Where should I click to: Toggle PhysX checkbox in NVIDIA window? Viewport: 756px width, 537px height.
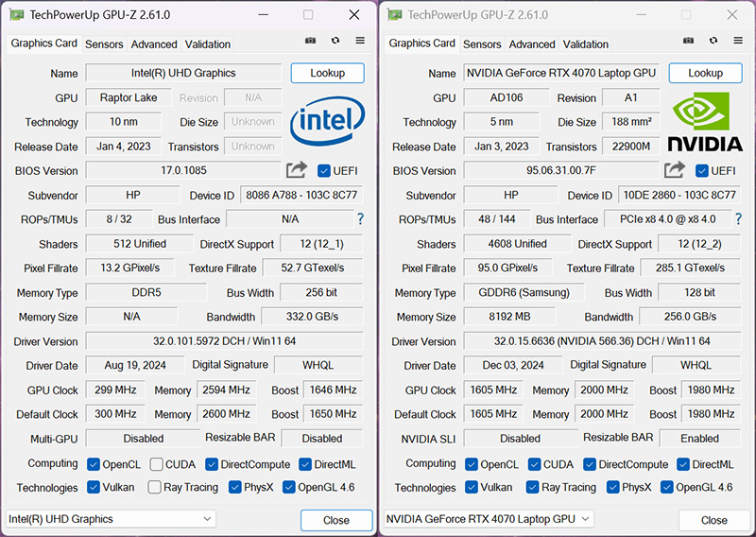click(612, 487)
